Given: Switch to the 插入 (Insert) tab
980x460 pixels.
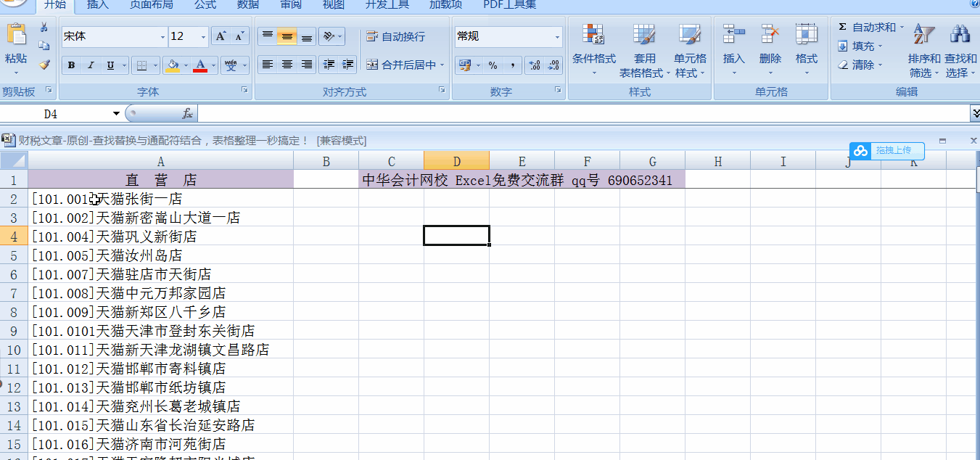Looking at the screenshot, I should (98, 4).
